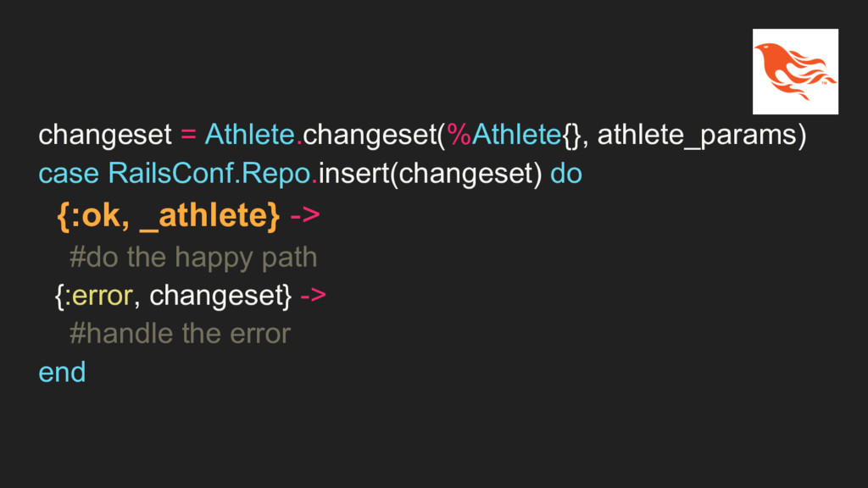Click the 'end' keyword
Image resolution: width=868 pixels, height=488 pixels.
tap(62, 372)
